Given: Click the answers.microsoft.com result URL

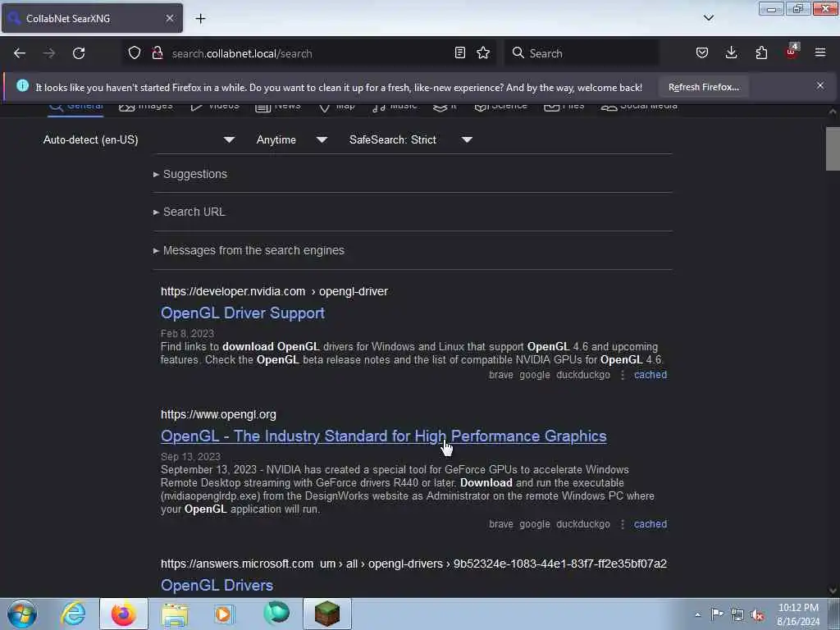Looking at the screenshot, I should click(413, 564).
